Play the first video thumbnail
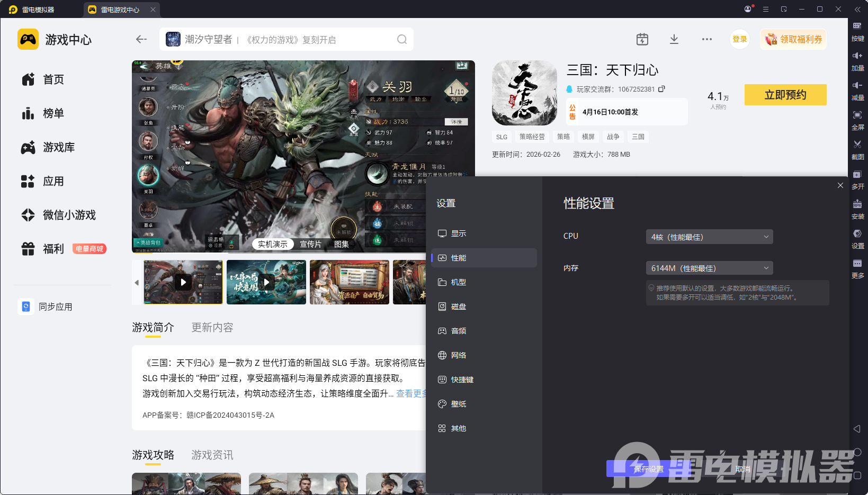This screenshot has width=868, height=495. (x=183, y=282)
